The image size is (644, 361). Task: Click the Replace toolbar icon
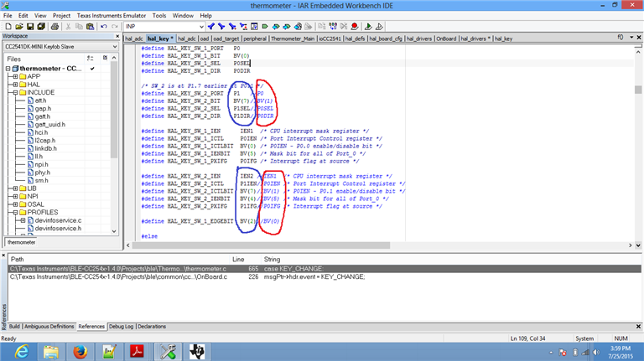tap(243, 27)
